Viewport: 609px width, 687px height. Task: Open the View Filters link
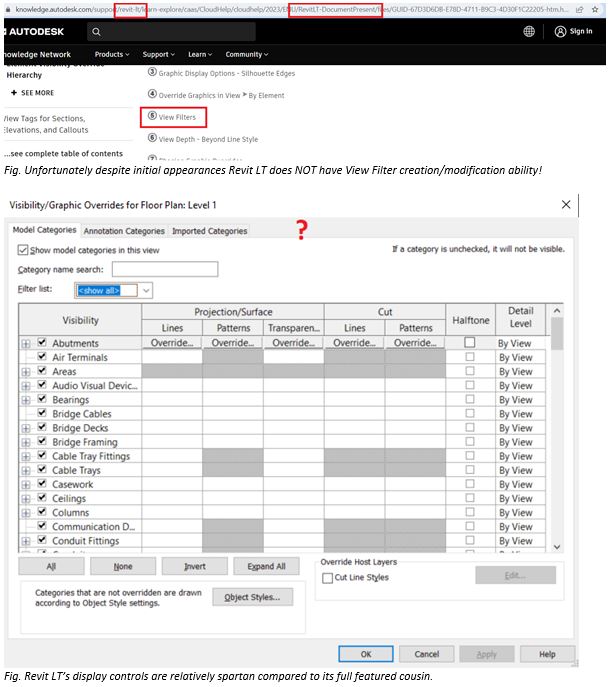[177, 117]
